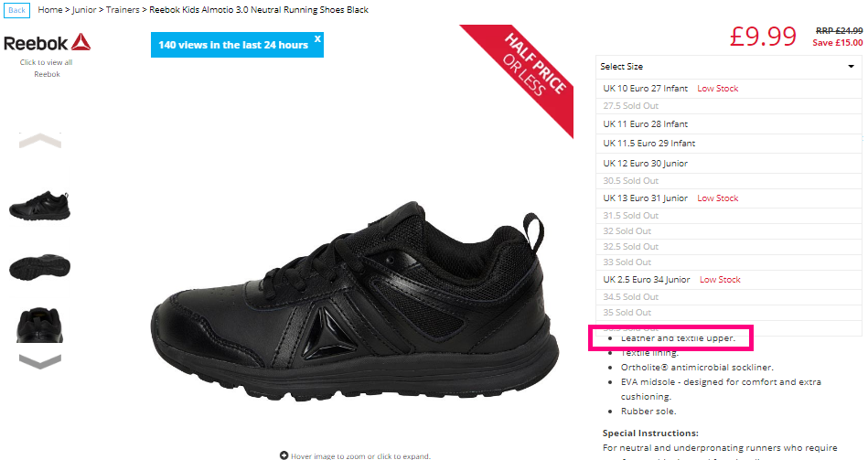Choose size UK 12 Euro 30 Junior
Viewport: 868px width, 460px height.
click(x=728, y=164)
